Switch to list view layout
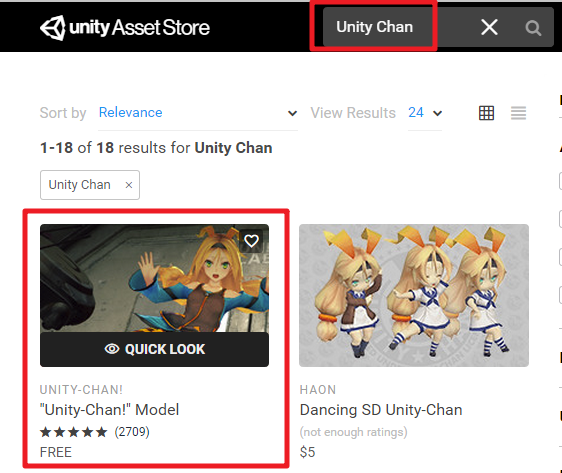The width and height of the screenshot is (562, 473). point(518,113)
